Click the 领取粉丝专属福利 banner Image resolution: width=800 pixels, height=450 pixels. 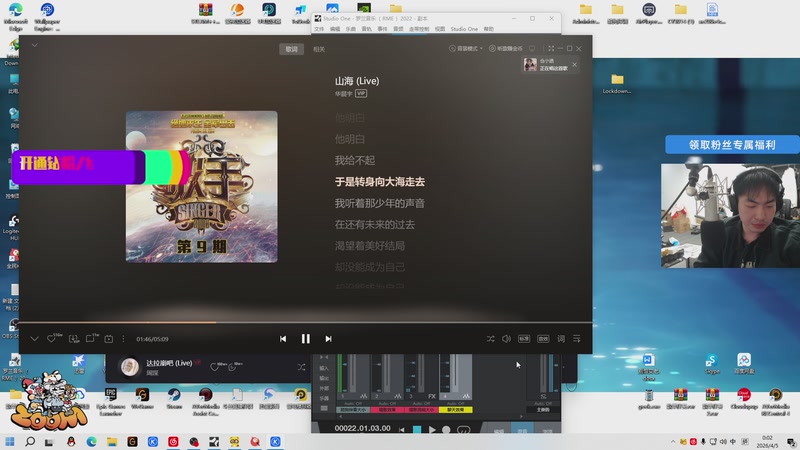coord(732,145)
